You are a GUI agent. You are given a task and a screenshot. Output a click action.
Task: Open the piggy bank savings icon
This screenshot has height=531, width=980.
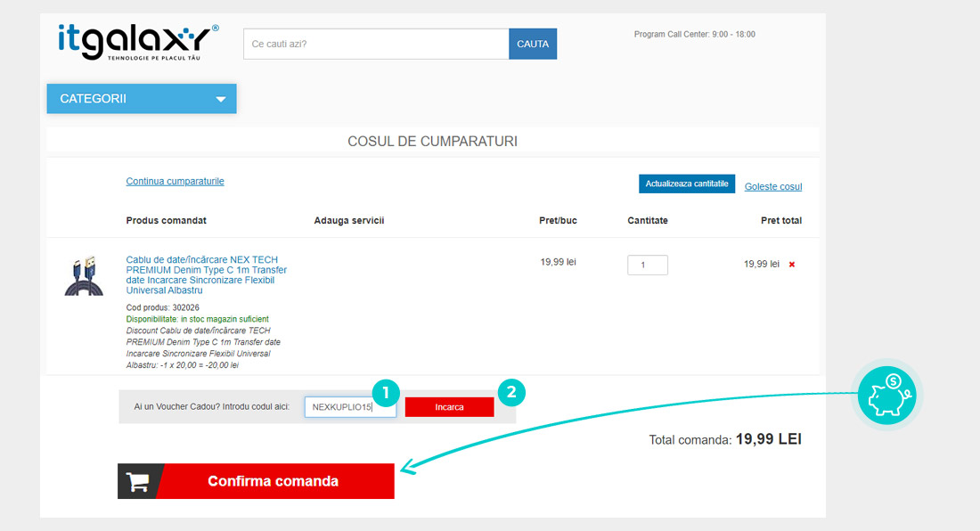[886, 395]
